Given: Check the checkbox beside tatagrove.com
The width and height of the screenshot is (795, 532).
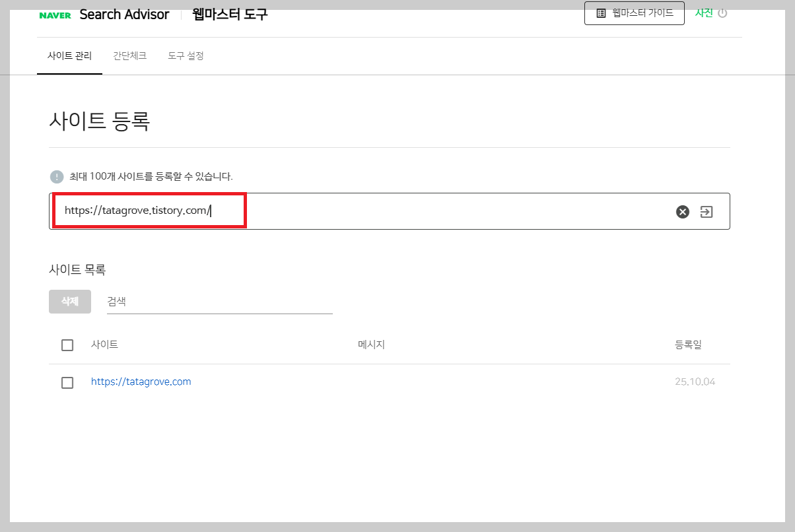Looking at the screenshot, I should click(x=67, y=382).
